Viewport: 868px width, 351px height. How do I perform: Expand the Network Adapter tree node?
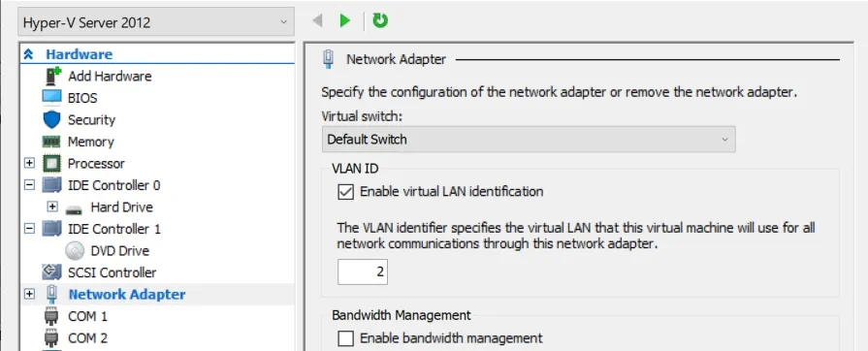(29, 295)
